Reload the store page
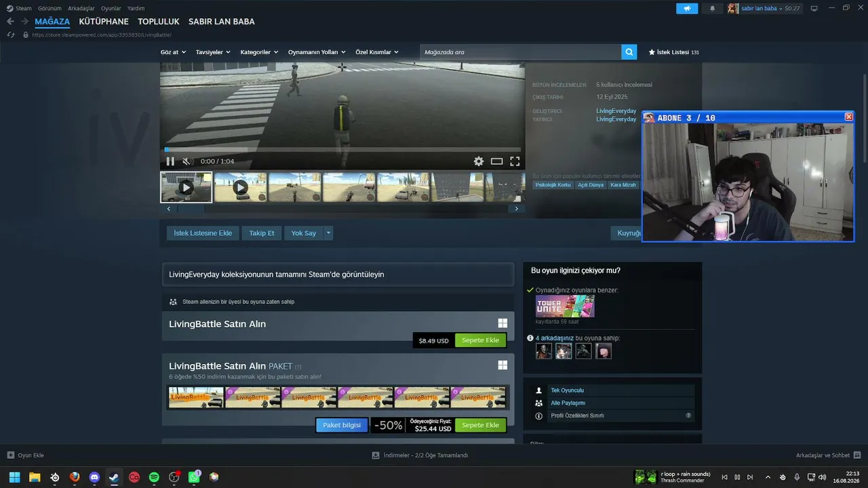The width and height of the screenshot is (868, 488). point(11,35)
